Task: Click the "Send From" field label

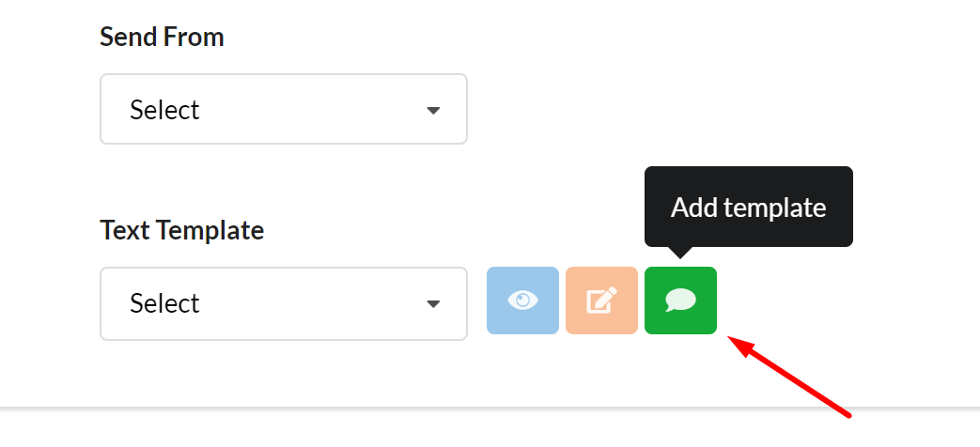Action: (x=162, y=38)
